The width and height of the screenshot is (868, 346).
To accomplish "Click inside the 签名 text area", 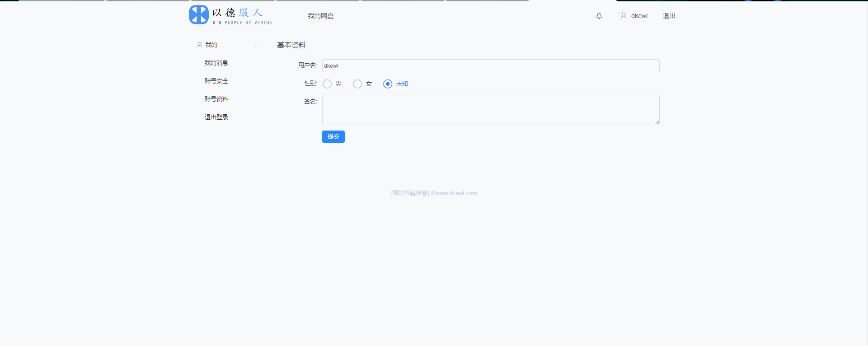I will point(490,110).
